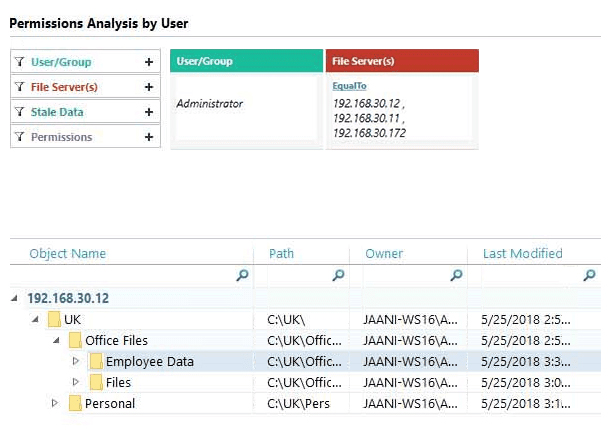This screenshot has height=430, width=612.
Task: Select the 192.168.30.172 server value
Action: [370, 133]
